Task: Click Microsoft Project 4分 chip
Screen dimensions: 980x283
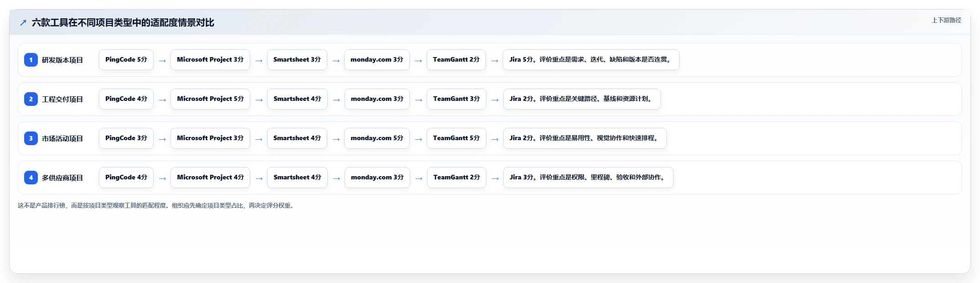Action: pyautogui.click(x=210, y=178)
